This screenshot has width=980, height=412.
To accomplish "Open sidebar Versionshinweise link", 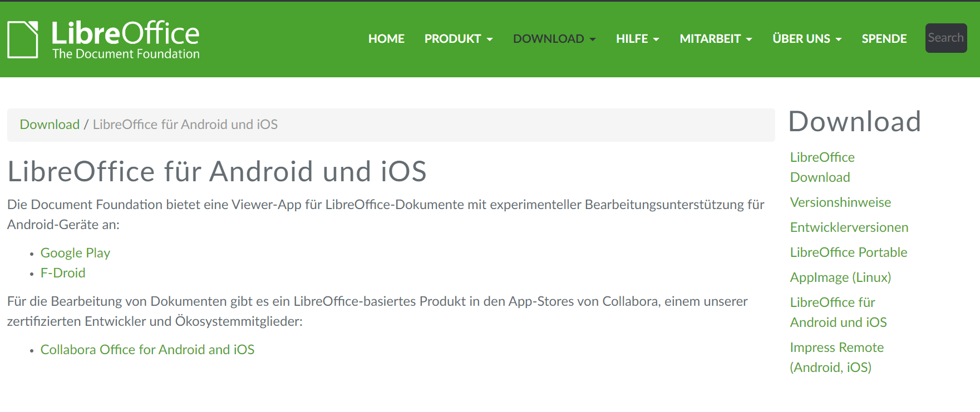I will (840, 202).
